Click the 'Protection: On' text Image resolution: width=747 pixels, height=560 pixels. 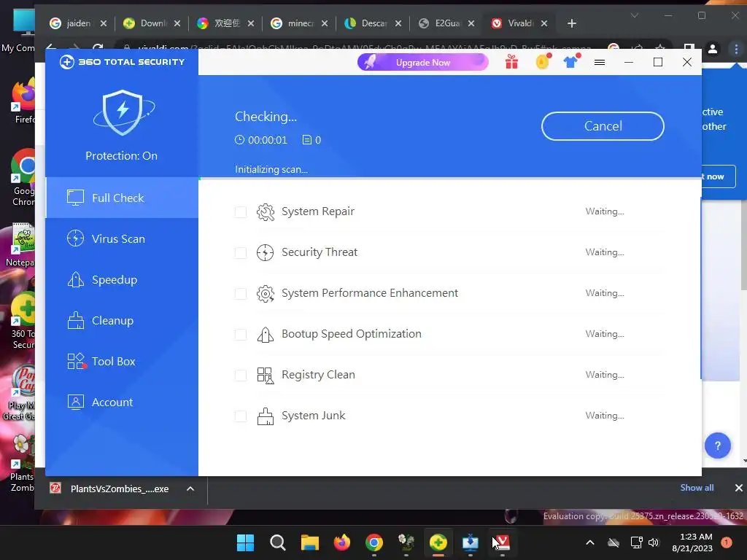pyautogui.click(x=122, y=156)
